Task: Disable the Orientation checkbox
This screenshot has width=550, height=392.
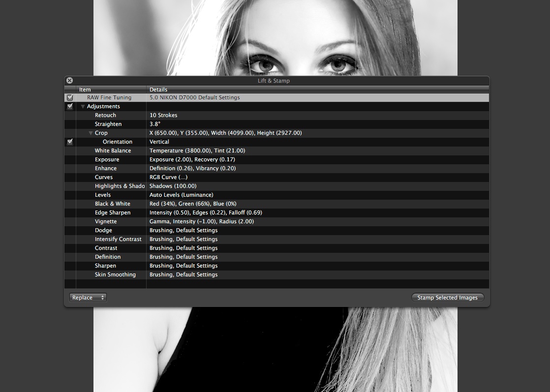Action: click(x=70, y=142)
